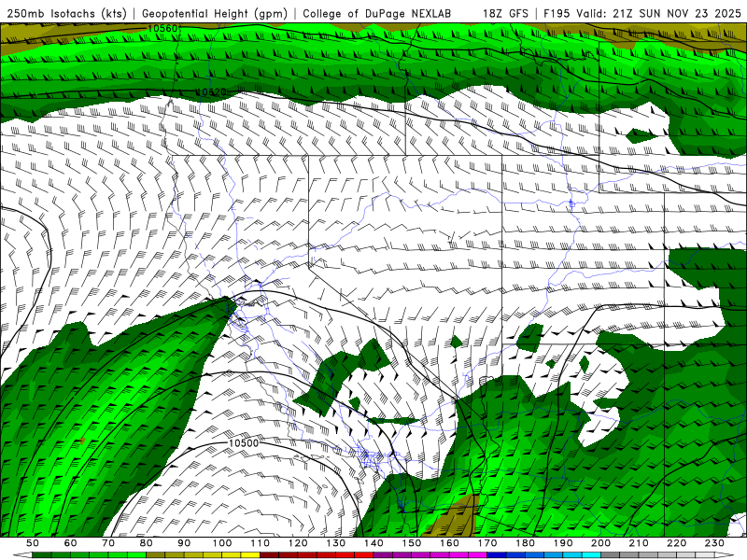The height and width of the screenshot is (560, 747).
Task: Click the 160 value on the color scale
Action: coord(449,543)
